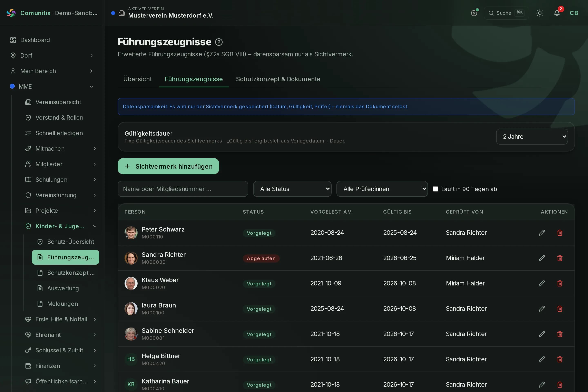Click the Sichtvermerk hinzufügen button

168,166
